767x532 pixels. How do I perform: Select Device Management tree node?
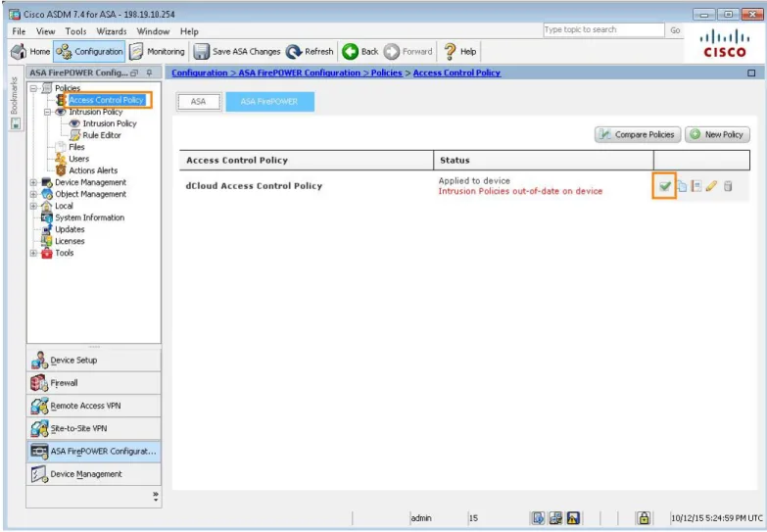(90, 182)
